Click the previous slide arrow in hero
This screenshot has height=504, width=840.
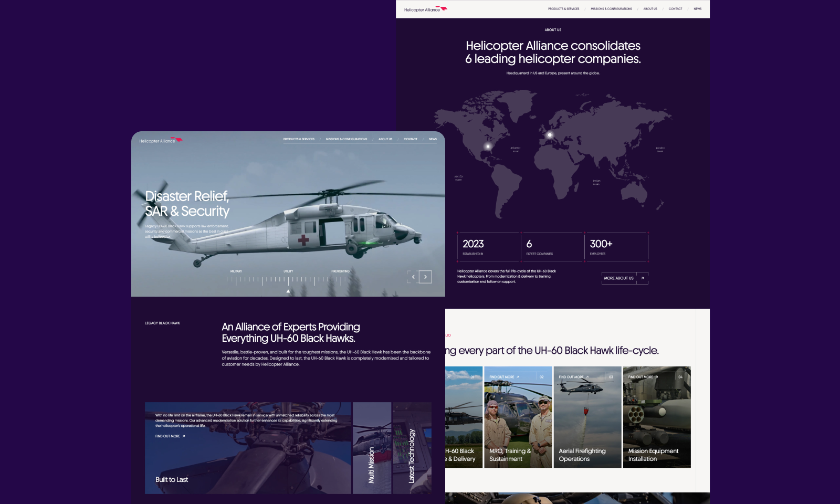click(413, 277)
